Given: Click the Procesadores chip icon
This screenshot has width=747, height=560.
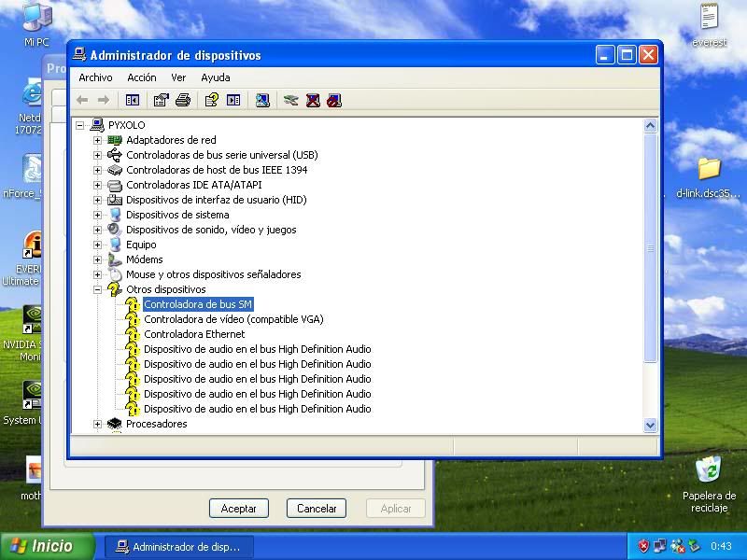Looking at the screenshot, I should tap(114, 424).
